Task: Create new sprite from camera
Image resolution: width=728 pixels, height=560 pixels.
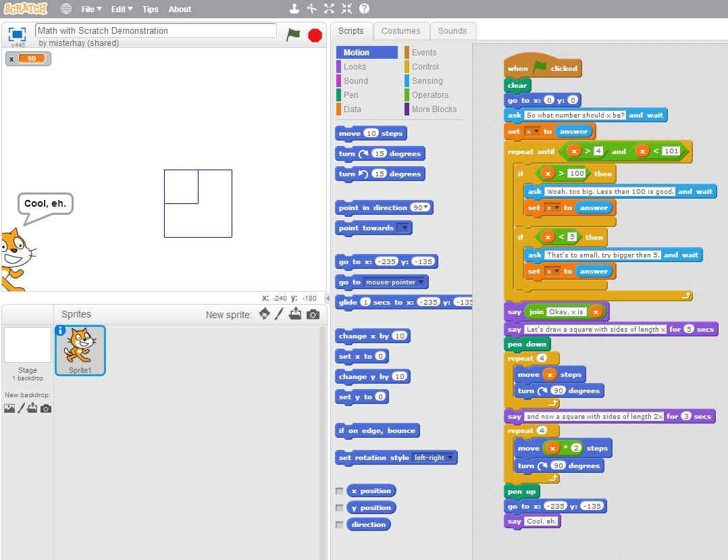Action: point(313,314)
